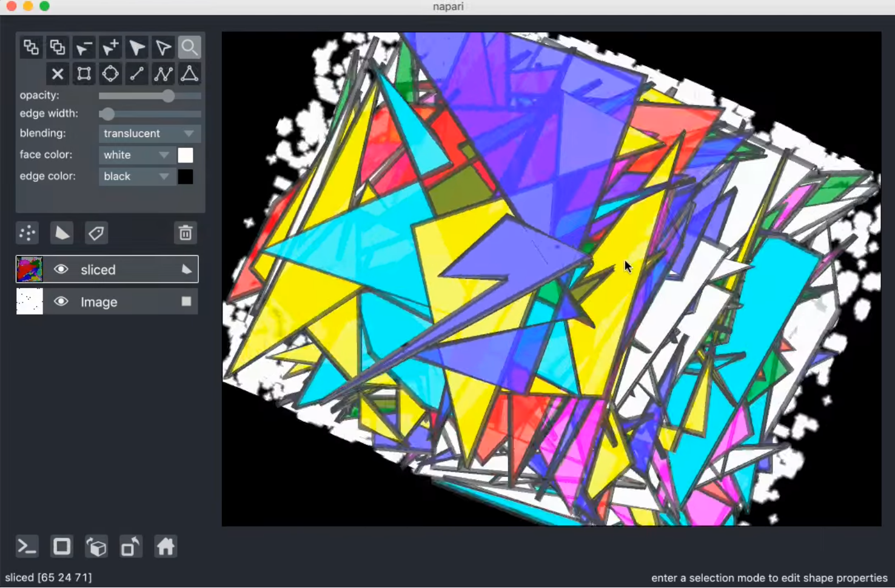Screen dimensions: 895x588
Task: Open the IPython console
Action: 26,546
